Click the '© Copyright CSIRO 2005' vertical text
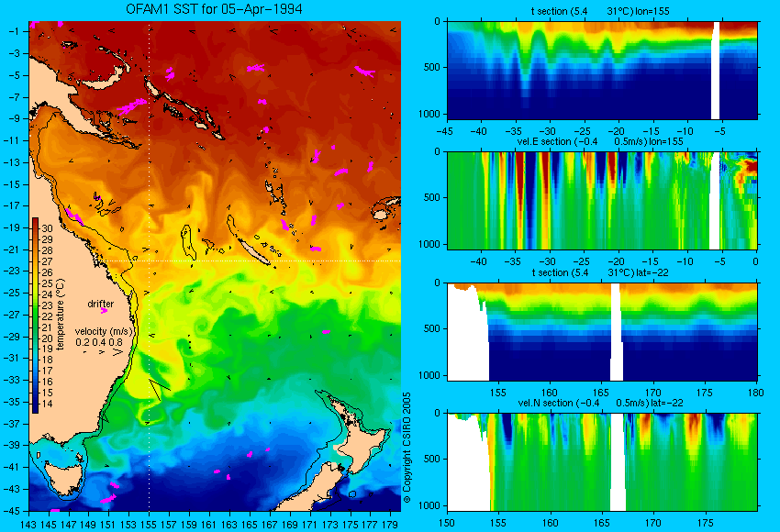Image resolution: width=780 pixels, height=532 pixels. coord(407,448)
